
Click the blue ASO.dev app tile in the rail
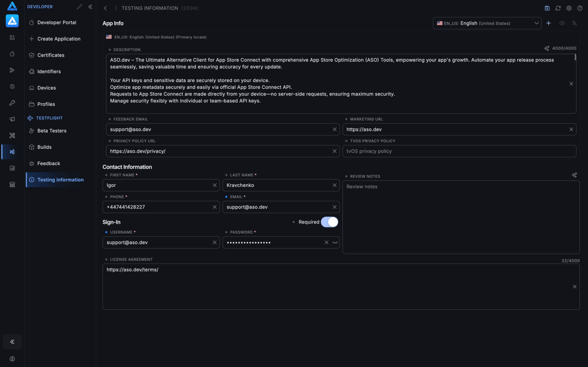tap(12, 20)
